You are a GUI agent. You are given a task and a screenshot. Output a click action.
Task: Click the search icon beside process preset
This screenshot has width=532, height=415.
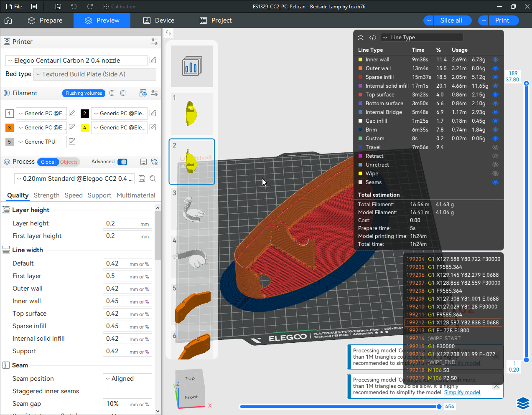pos(153,179)
